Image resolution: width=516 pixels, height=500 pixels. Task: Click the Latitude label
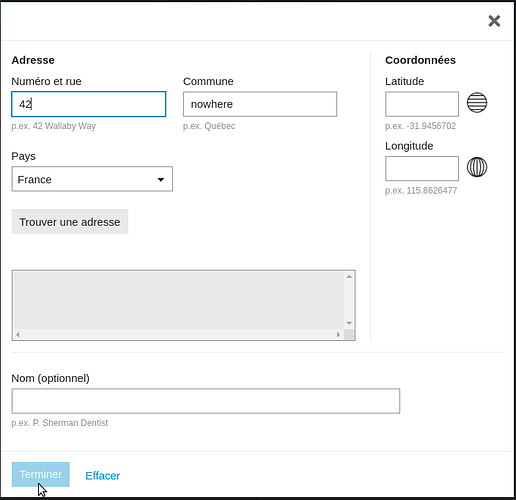[405, 81]
